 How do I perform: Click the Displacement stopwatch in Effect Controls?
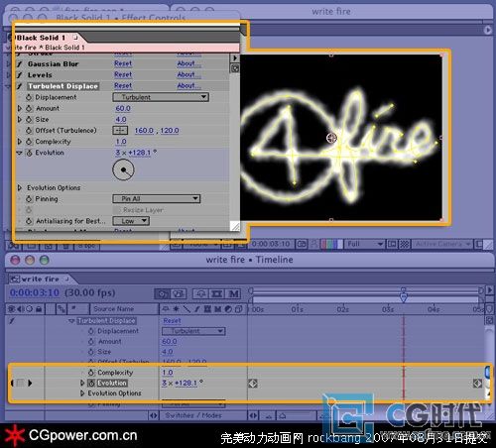click(29, 97)
